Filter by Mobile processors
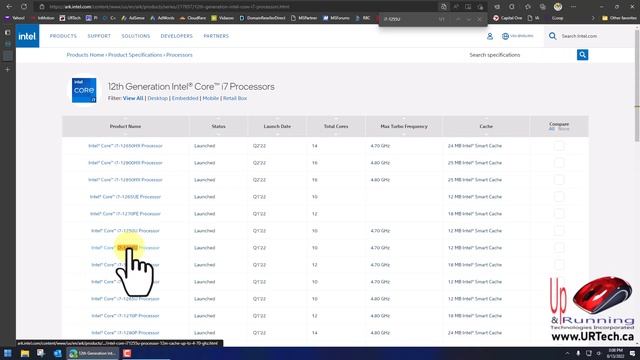This screenshot has height=360, width=640. click(211, 98)
